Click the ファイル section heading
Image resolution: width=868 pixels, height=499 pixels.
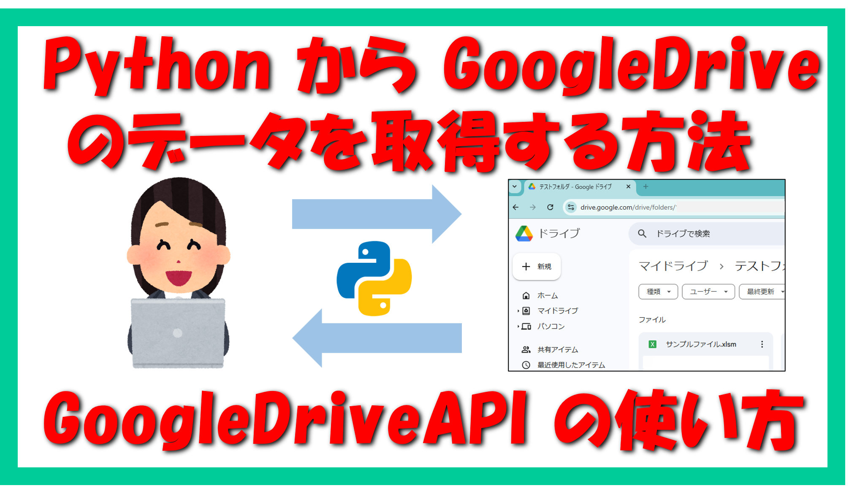652,320
